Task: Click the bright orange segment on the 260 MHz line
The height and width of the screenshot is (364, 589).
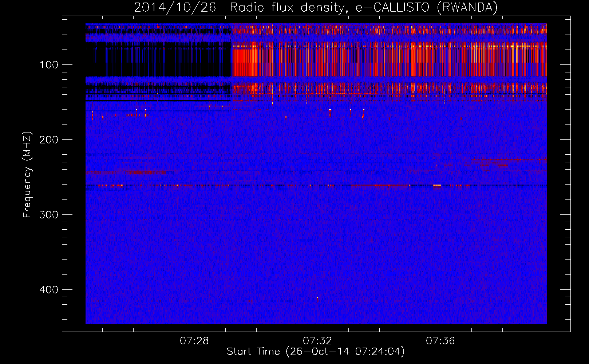Action: pos(437,186)
